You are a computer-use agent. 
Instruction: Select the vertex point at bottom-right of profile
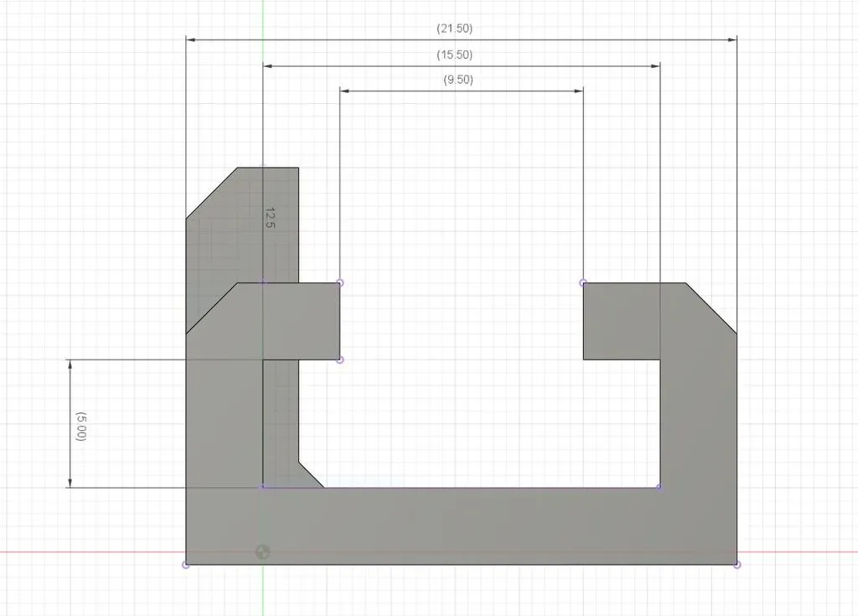(737, 563)
